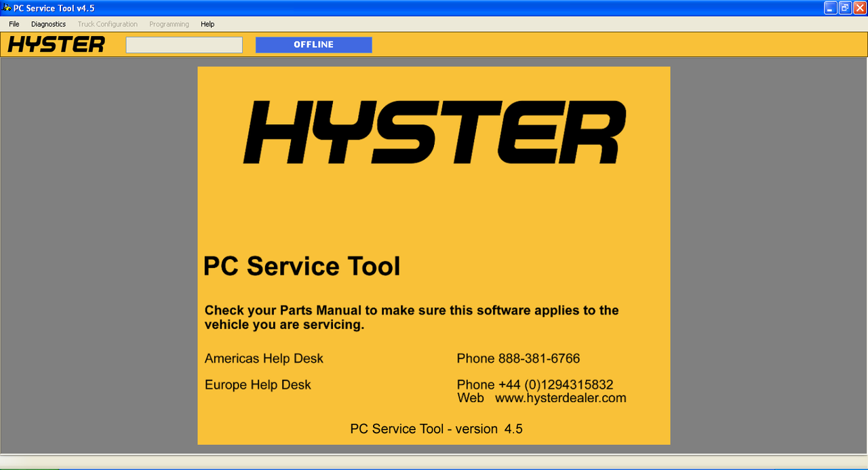Click the www.hysterdealer.com web address

(561, 398)
